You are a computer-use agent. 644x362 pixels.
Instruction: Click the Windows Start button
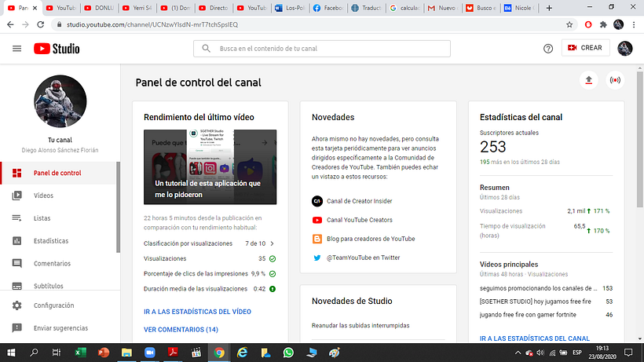(11, 353)
